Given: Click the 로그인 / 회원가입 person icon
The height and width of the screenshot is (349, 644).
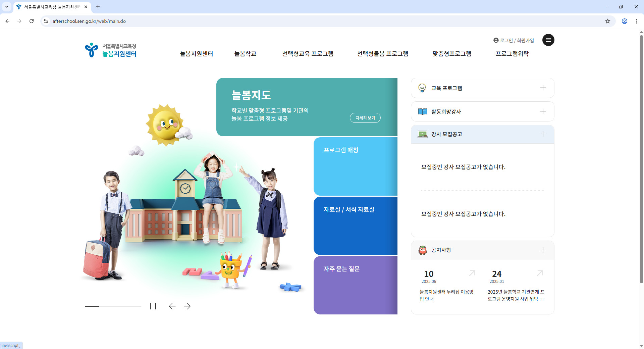Looking at the screenshot, I should (x=496, y=40).
